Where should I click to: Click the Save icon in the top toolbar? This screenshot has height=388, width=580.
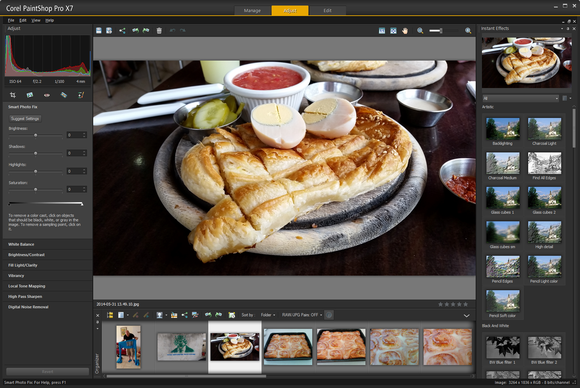click(x=99, y=31)
